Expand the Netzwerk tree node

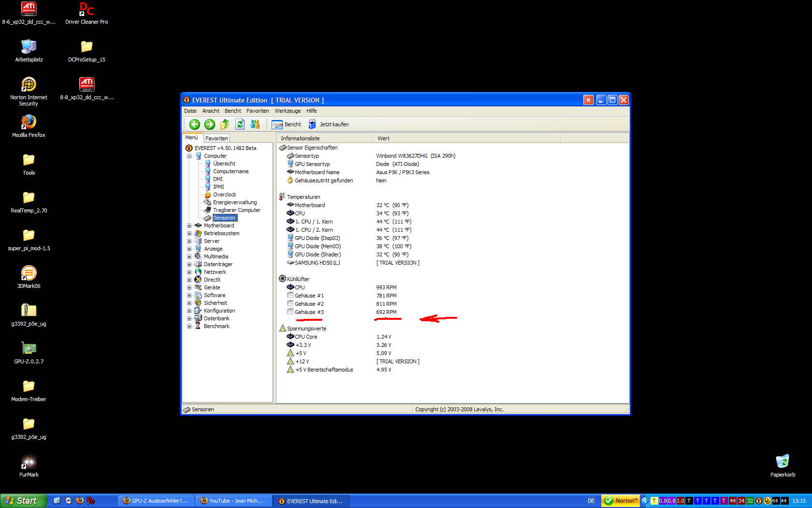pyautogui.click(x=189, y=272)
